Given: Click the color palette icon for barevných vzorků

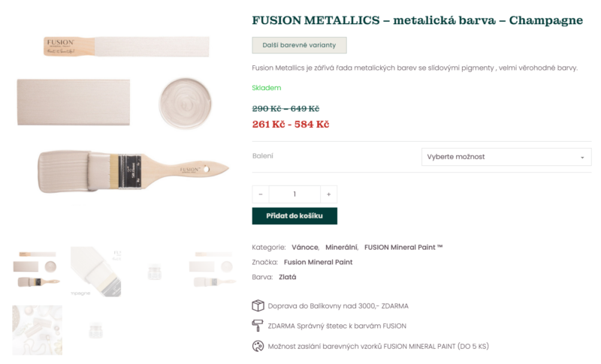Looking at the screenshot, I should 258,346.
